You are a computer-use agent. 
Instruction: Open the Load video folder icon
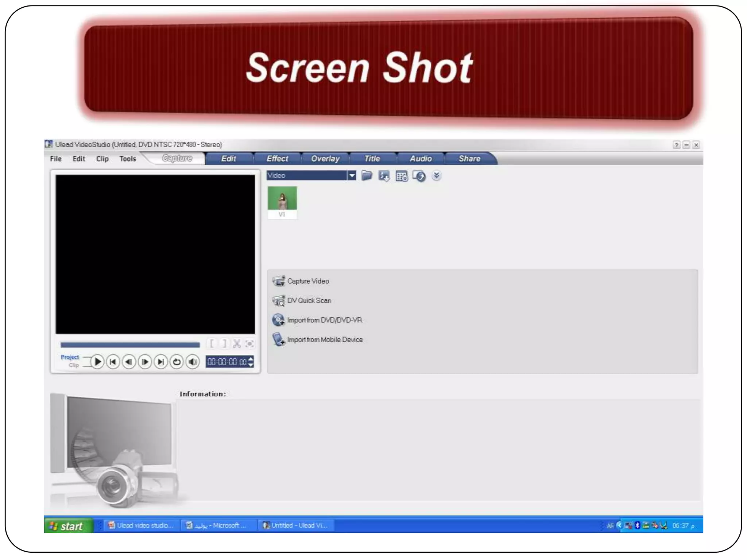point(367,176)
